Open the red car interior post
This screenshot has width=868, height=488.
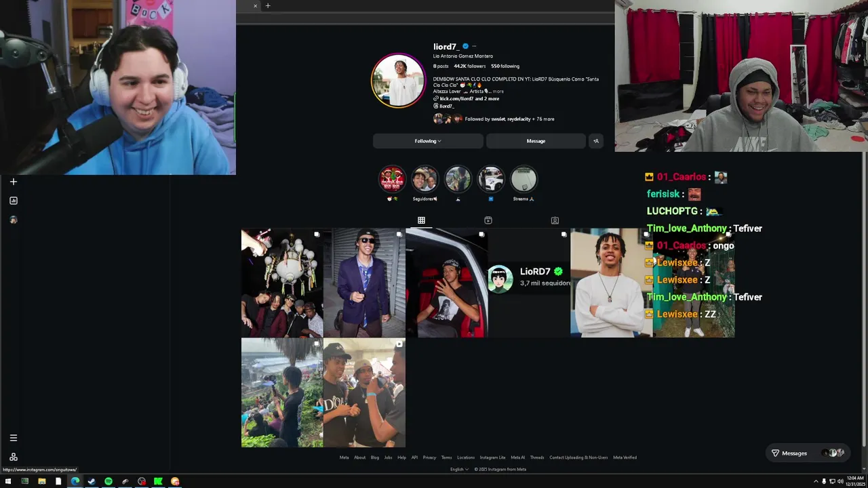click(x=446, y=283)
